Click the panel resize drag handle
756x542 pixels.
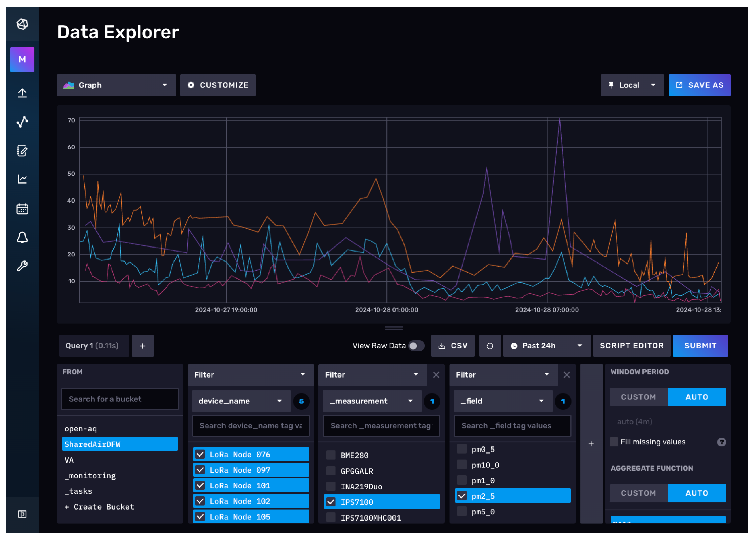pos(394,328)
